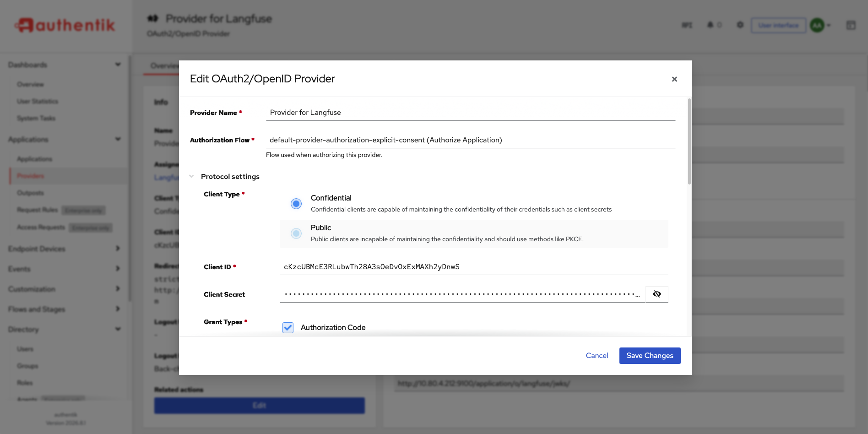The image size is (868, 434).
Task: Open notifications bell icon
Action: point(711,25)
